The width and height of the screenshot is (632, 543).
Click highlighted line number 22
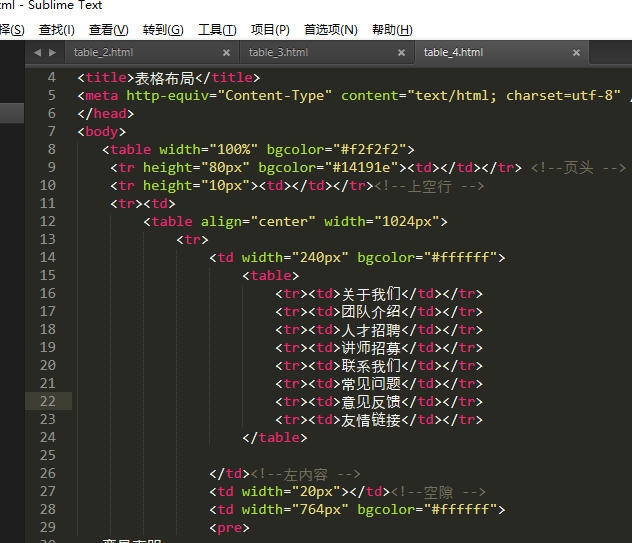[48, 401]
